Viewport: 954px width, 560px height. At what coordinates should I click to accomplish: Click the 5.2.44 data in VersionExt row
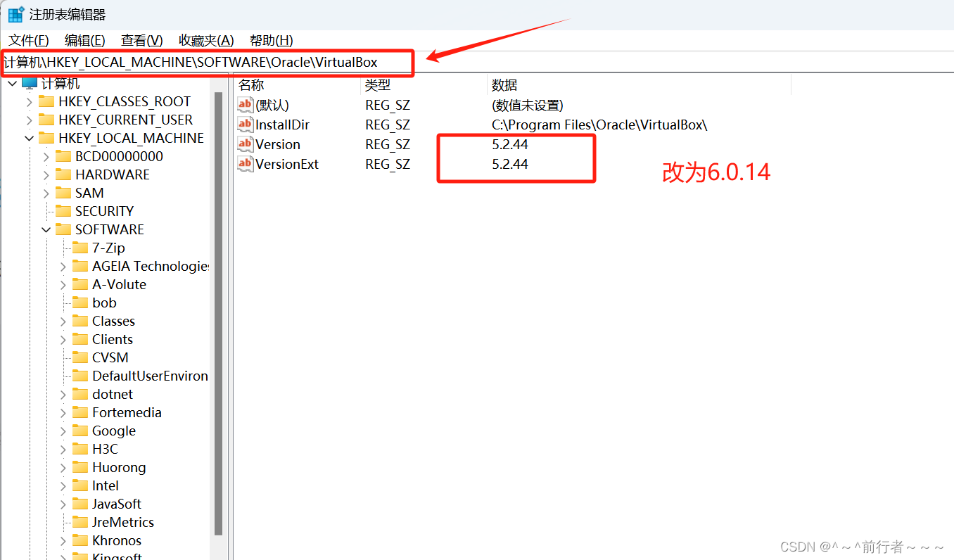510,164
